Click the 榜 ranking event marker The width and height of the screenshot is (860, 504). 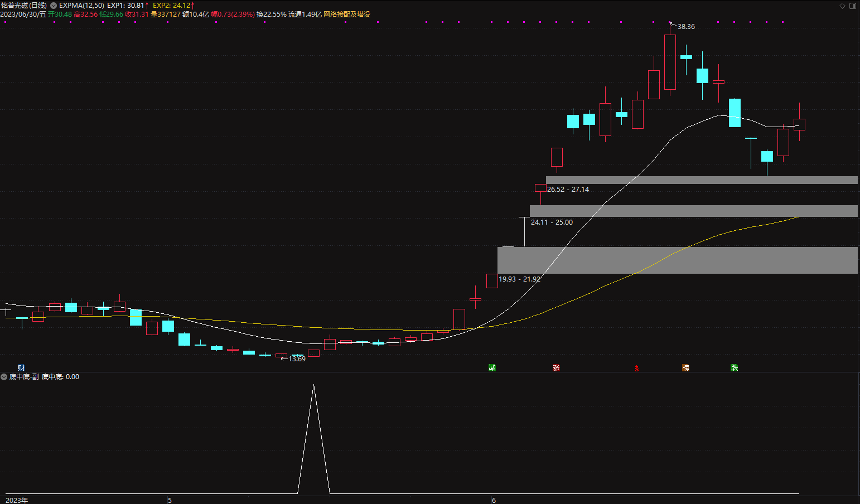click(685, 367)
